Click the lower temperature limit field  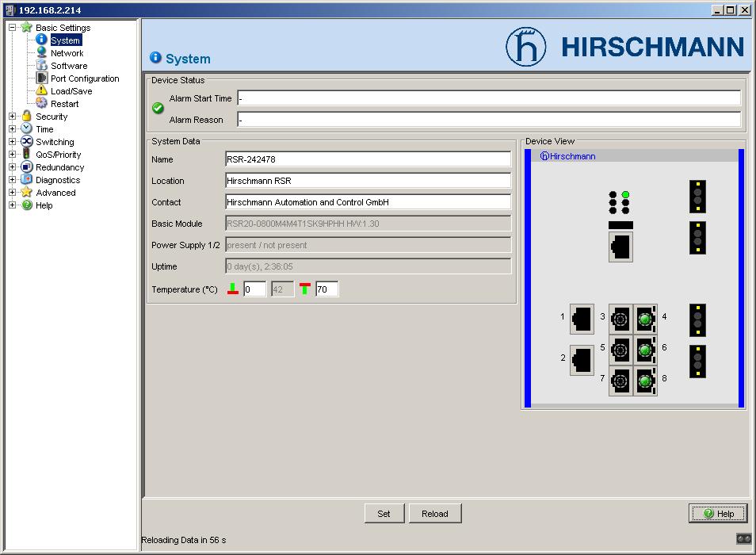[254, 289]
